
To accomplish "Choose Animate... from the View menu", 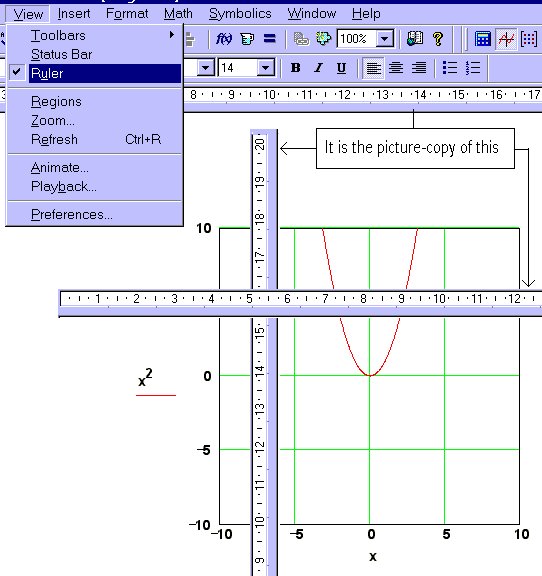I will [x=95, y=168].
